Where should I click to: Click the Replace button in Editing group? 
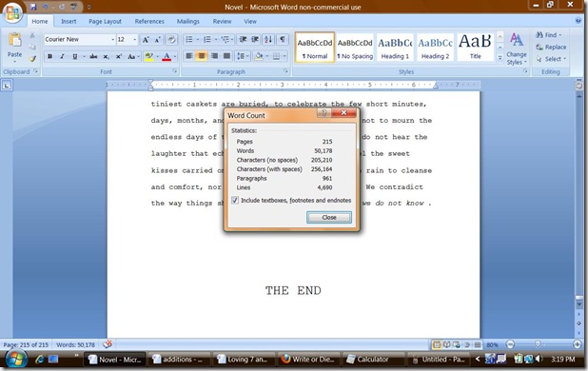[x=551, y=47]
